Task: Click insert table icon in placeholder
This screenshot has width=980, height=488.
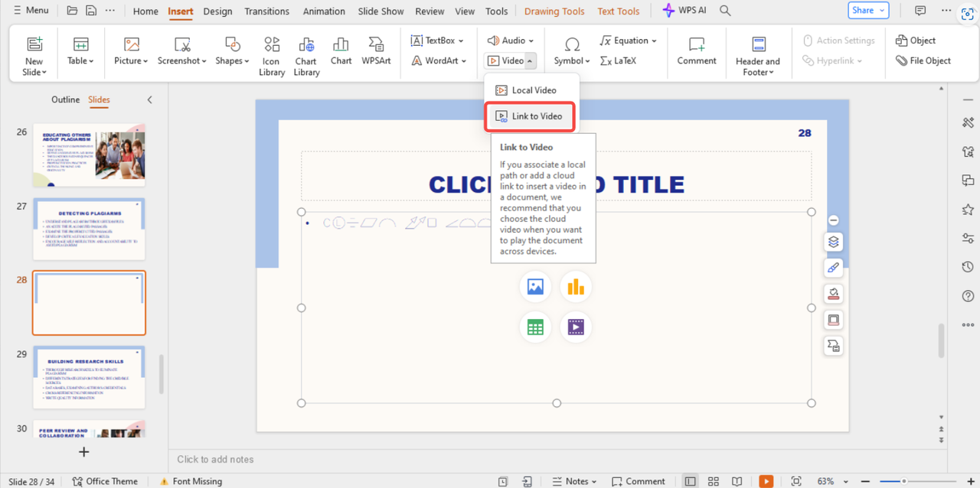Action: pos(535,327)
